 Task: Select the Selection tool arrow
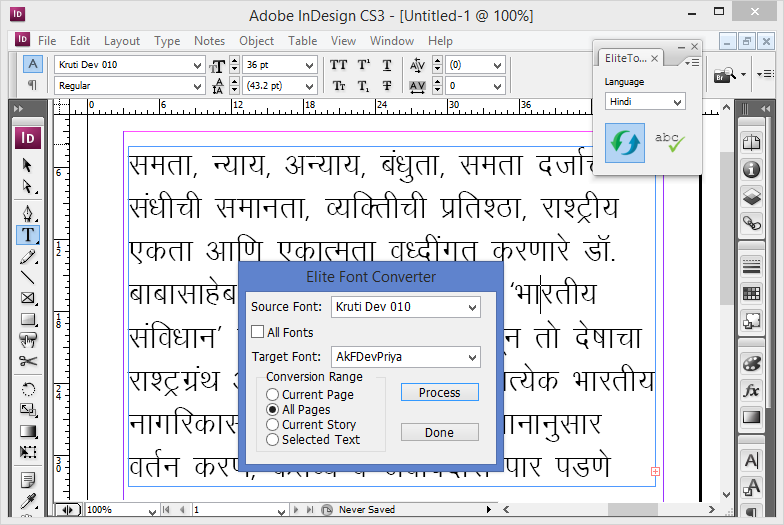click(x=27, y=165)
